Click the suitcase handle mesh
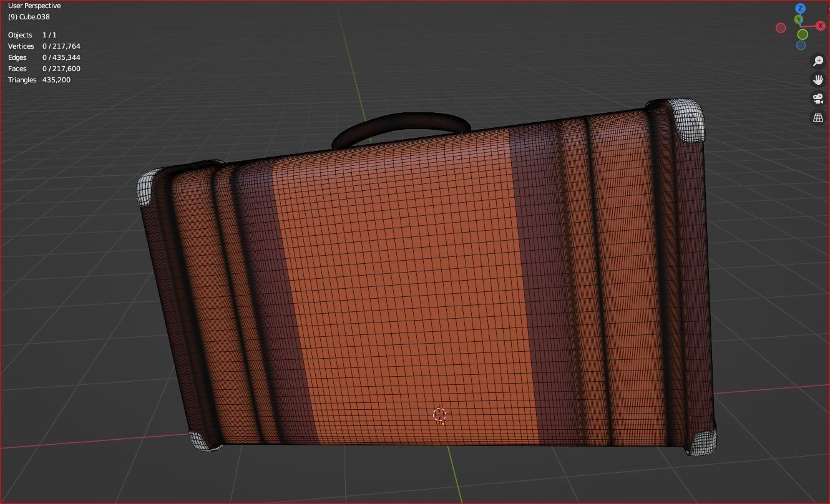Image resolution: width=830 pixels, height=504 pixels. (x=401, y=122)
